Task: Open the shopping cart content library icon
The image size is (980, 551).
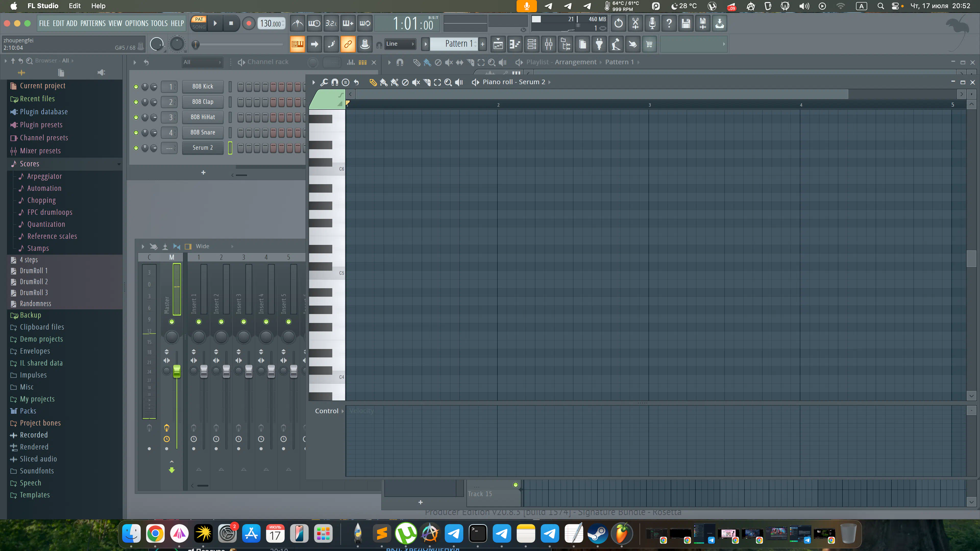Action: pos(650,44)
